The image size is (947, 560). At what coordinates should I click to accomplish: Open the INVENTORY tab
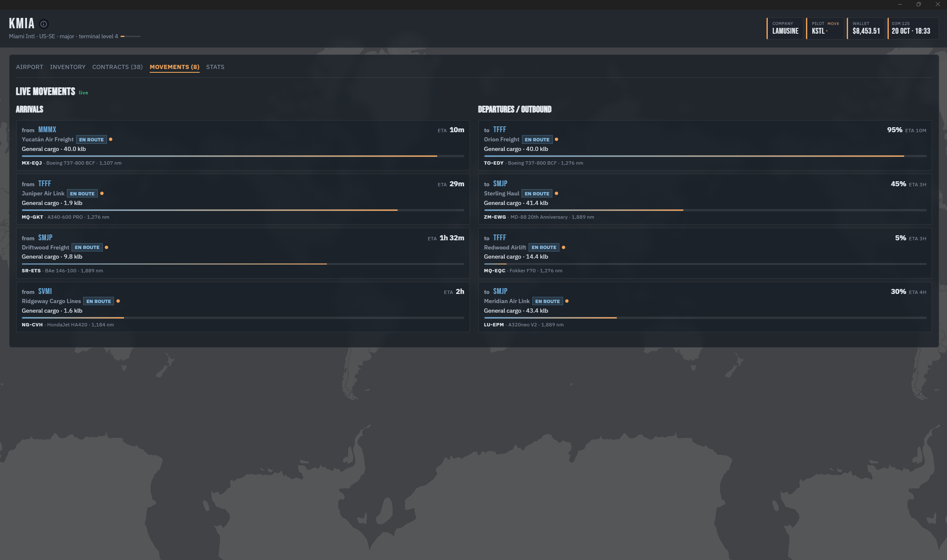click(68, 67)
